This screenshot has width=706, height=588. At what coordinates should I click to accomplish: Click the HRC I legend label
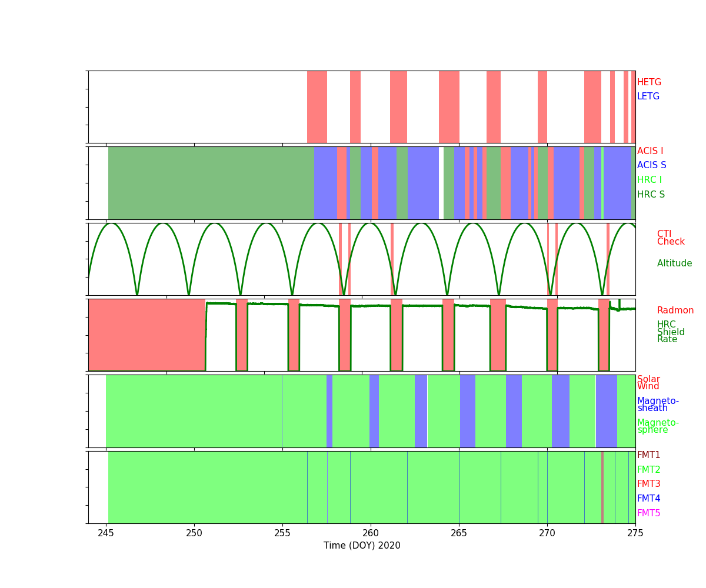pos(649,180)
